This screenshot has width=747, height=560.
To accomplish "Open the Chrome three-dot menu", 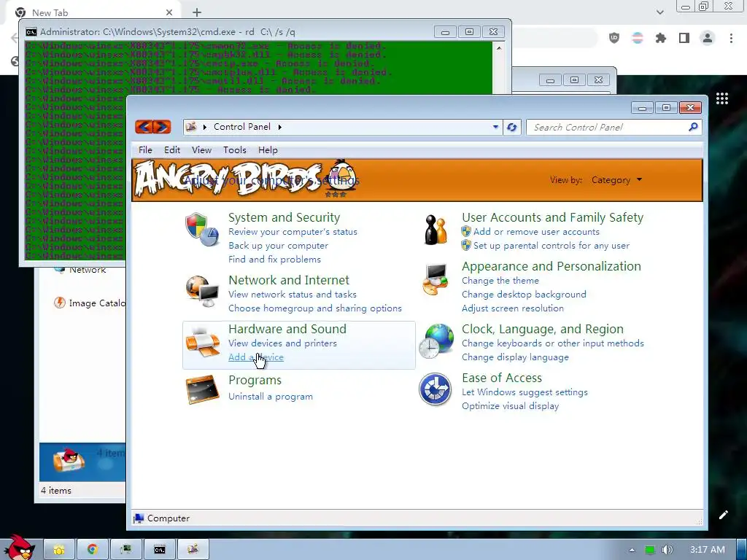I will pos(731,38).
